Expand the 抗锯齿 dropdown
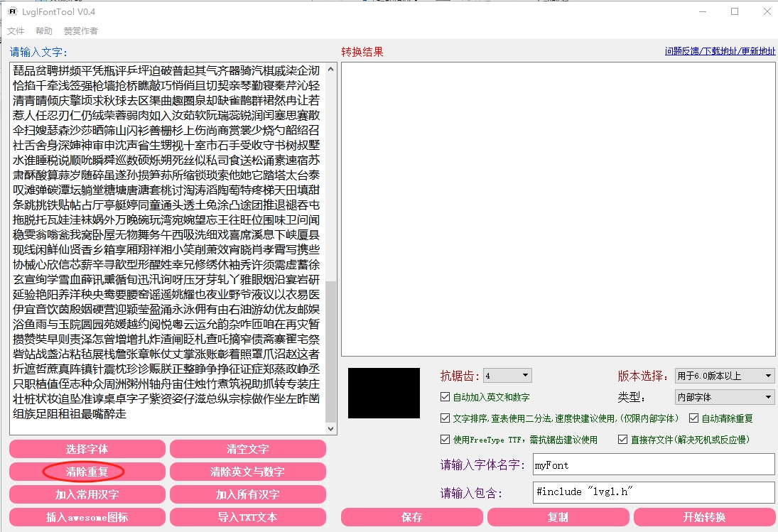778x532 pixels. [x=507, y=375]
